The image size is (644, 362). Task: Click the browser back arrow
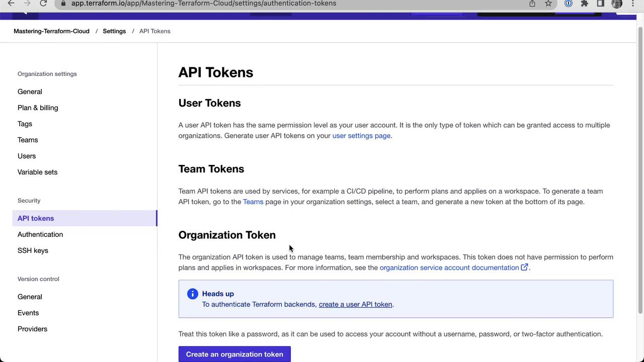click(x=11, y=3)
